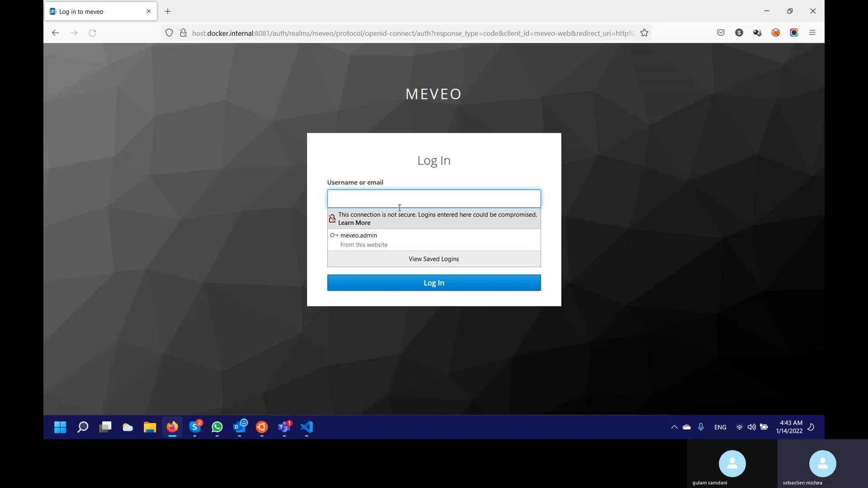This screenshot has width=868, height=488.
Task: Switch to Firefox on taskbar
Action: [172, 427]
